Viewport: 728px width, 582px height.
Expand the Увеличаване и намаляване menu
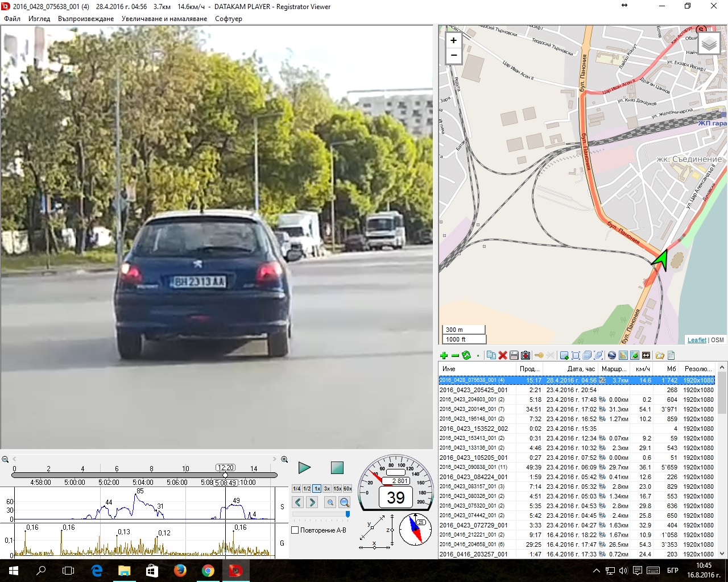[x=164, y=19]
